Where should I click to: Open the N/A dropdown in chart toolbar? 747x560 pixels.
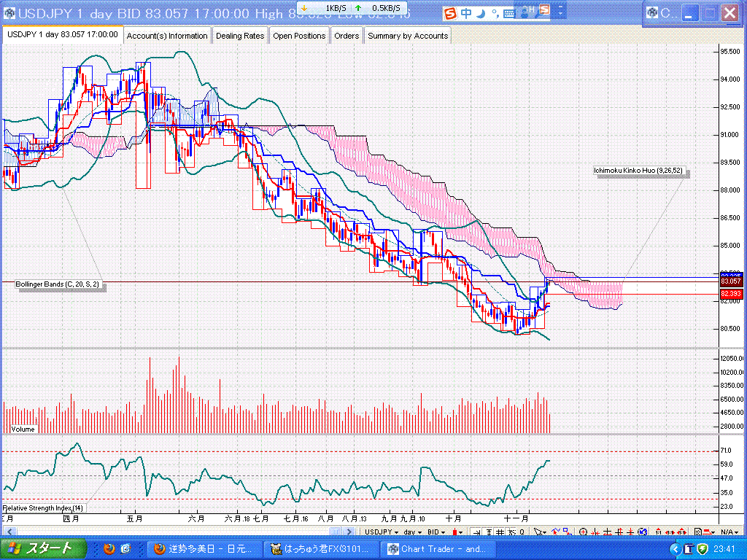click(727, 532)
